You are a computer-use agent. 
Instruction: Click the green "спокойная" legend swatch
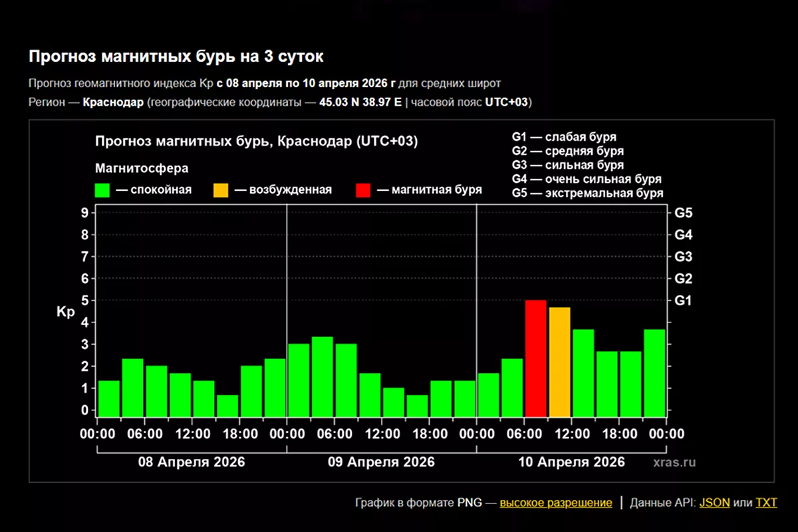(x=102, y=190)
